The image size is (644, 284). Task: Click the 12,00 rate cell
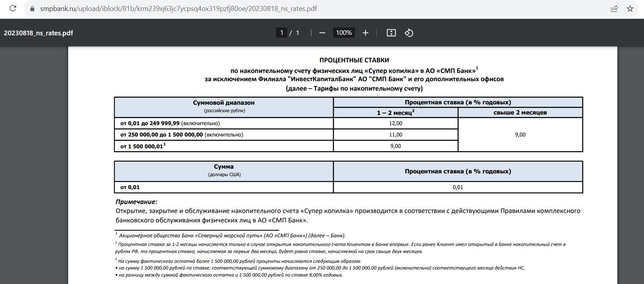(395, 123)
